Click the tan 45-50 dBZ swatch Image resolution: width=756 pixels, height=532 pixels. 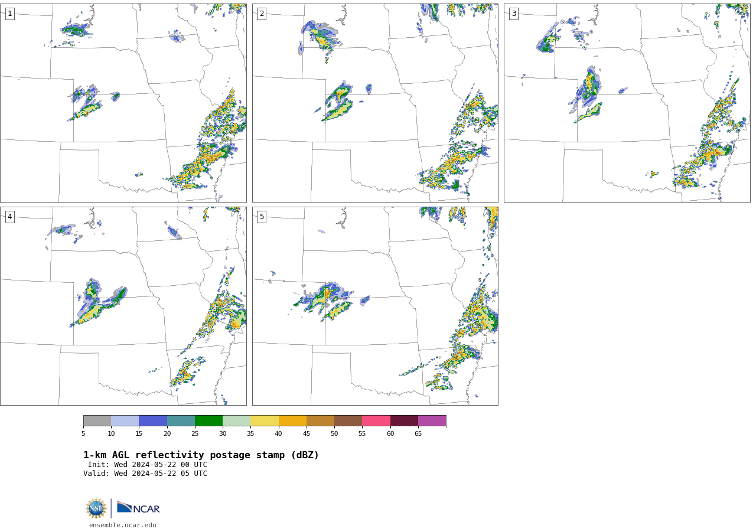(320, 420)
